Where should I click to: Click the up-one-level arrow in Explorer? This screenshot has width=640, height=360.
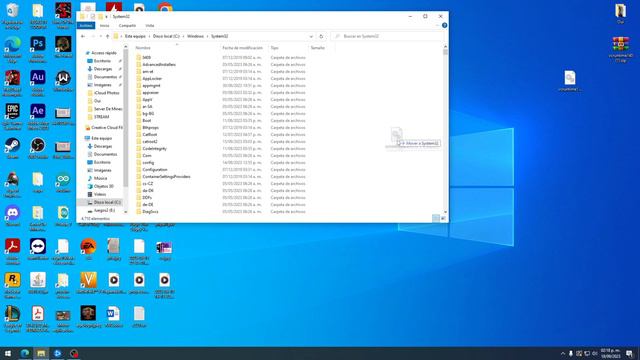[107, 36]
